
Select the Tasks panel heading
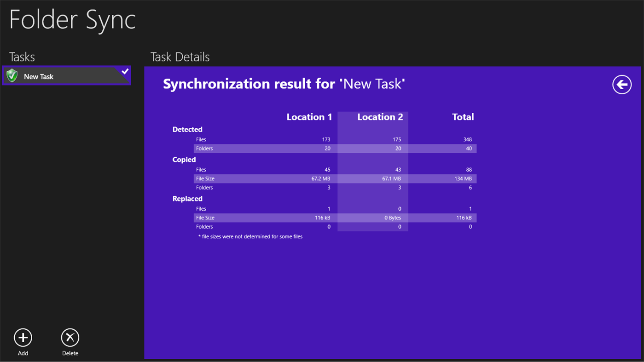(22, 57)
